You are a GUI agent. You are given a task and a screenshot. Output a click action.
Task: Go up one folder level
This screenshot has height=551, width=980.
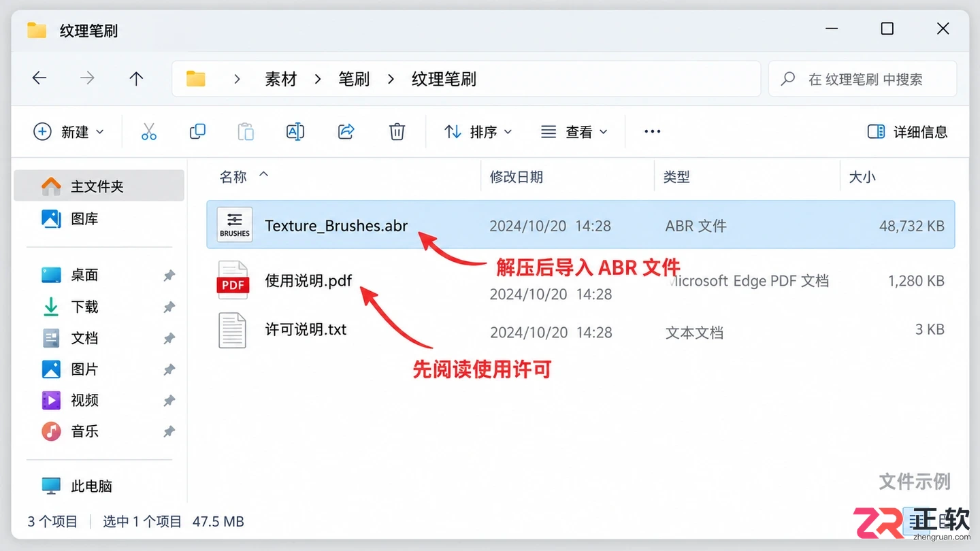click(x=136, y=78)
